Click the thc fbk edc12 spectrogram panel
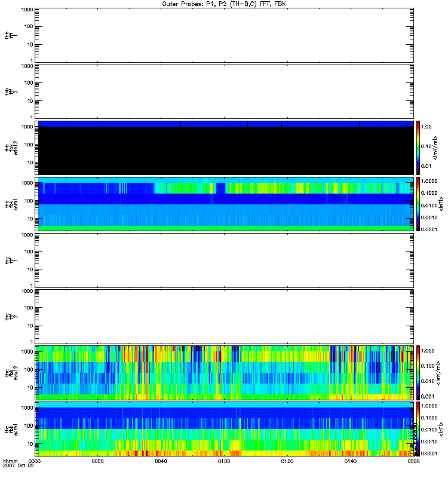 tap(224, 372)
